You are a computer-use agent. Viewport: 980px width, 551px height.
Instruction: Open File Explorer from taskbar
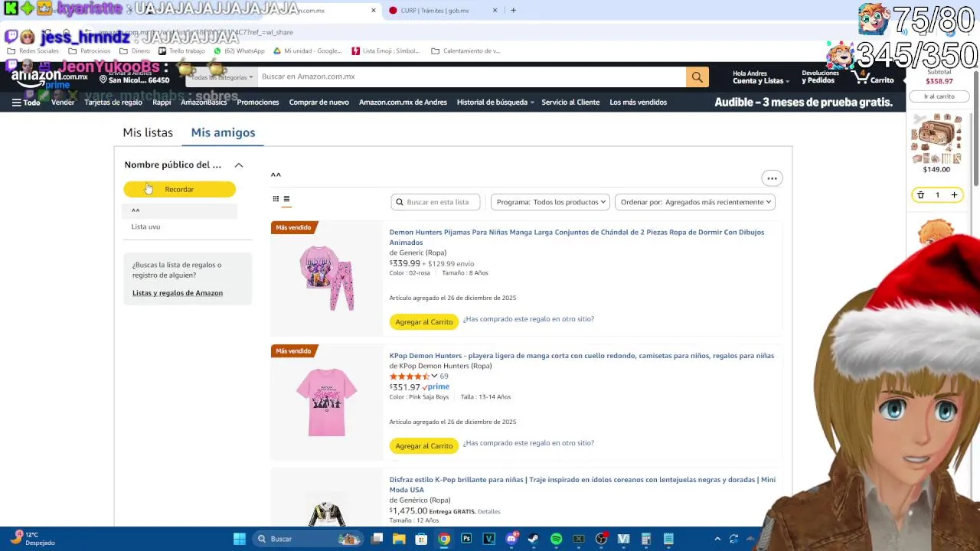tap(399, 539)
